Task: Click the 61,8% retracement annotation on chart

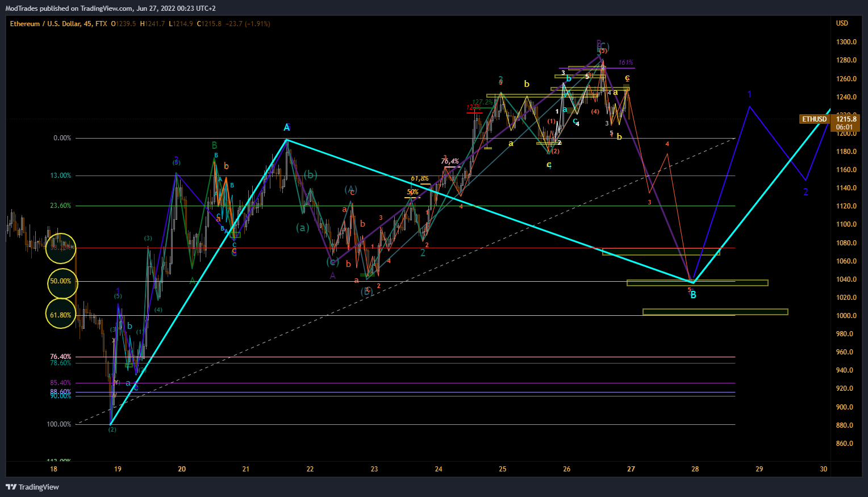Action: tap(420, 179)
